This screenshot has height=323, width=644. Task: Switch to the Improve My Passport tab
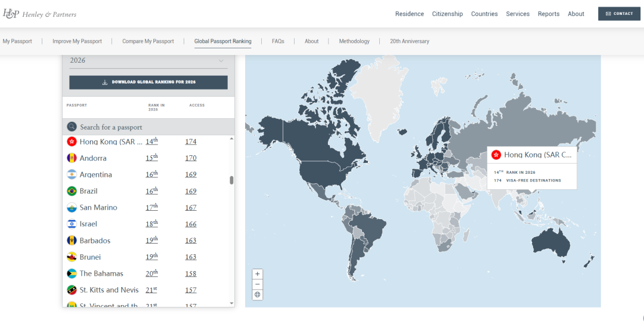pos(77,41)
